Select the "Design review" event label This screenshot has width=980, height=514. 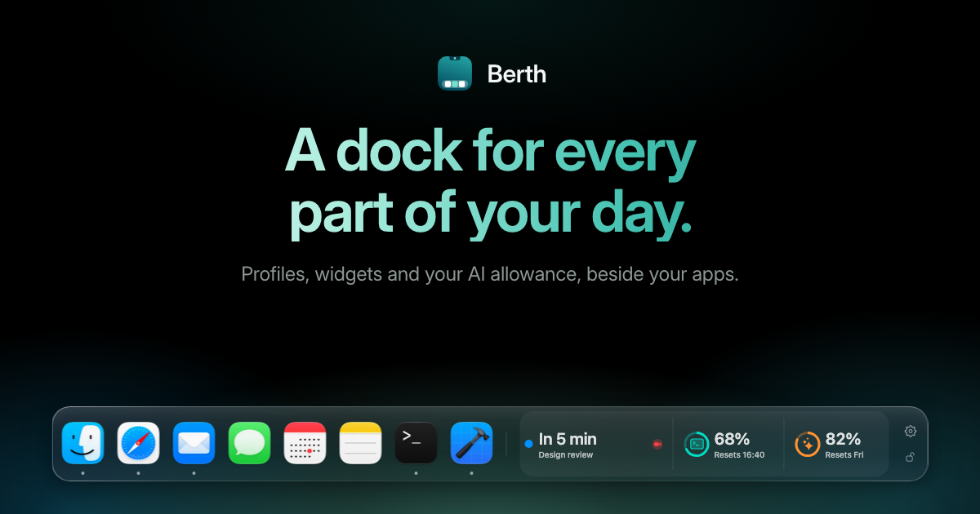coord(566,455)
